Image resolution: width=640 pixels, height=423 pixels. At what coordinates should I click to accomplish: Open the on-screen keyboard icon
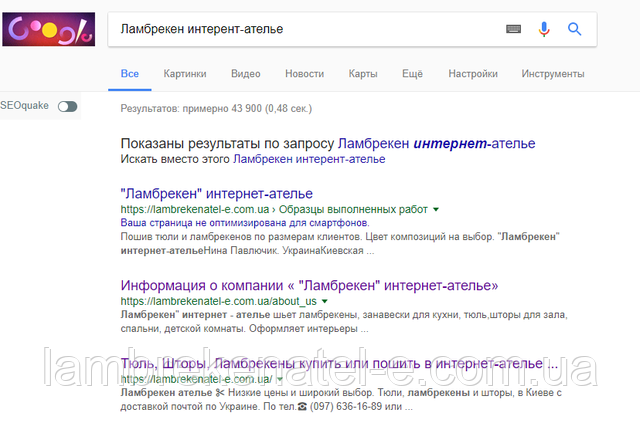(x=513, y=29)
